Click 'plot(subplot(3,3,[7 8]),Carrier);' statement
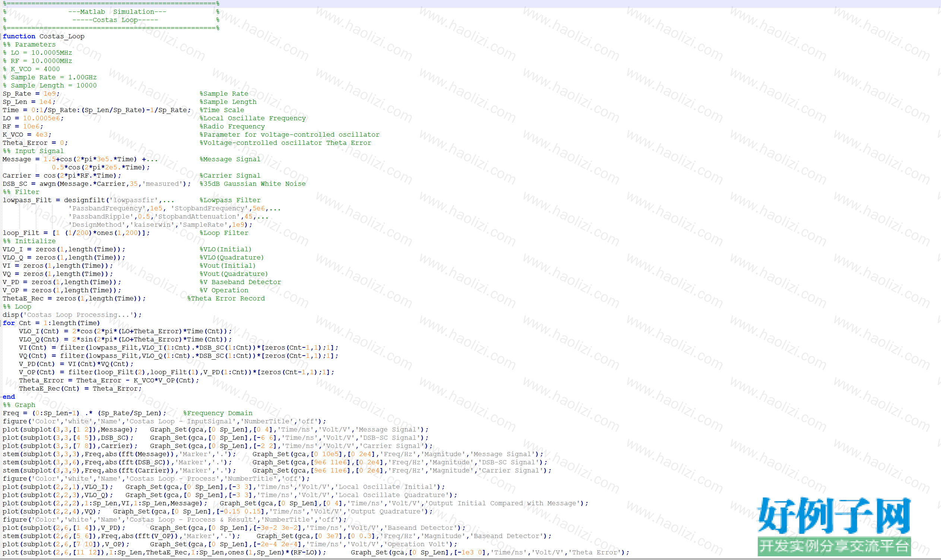Screen dimensions: 941x560 point(70,446)
